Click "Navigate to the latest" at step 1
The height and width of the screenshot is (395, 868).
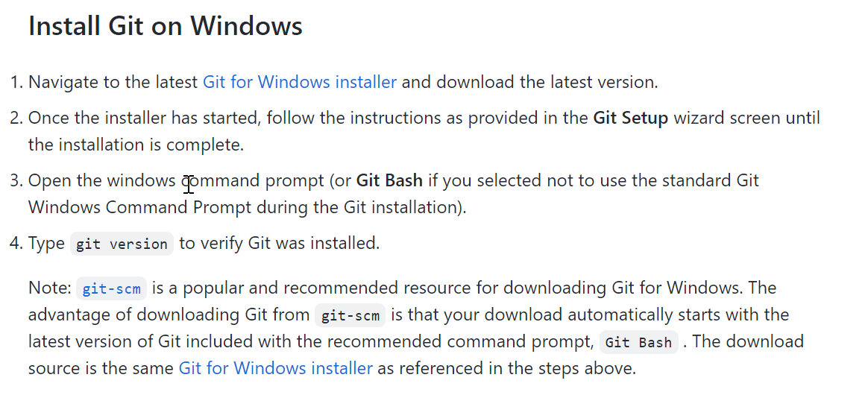coord(113,82)
